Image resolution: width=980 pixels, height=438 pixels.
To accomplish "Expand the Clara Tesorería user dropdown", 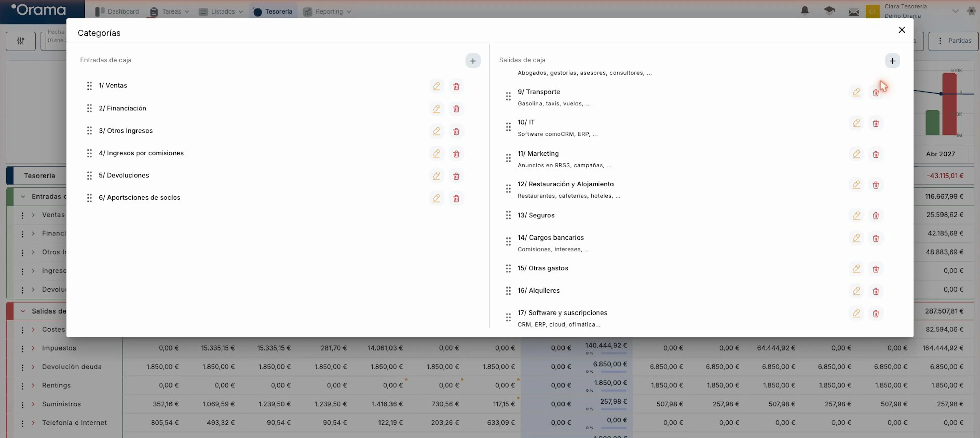I will (955, 11).
